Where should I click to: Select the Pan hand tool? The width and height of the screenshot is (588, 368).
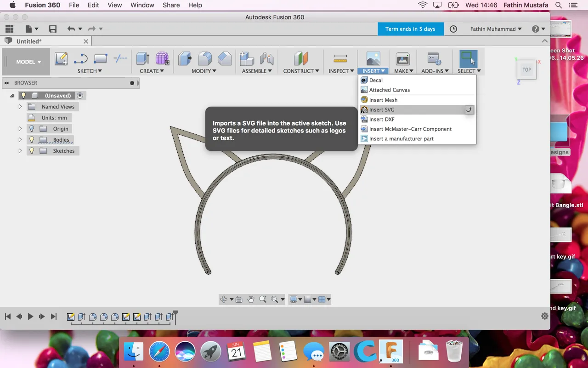[x=251, y=299]
